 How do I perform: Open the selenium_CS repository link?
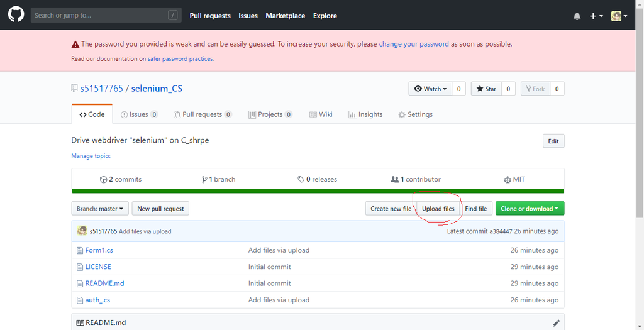[x=157, y=88]
